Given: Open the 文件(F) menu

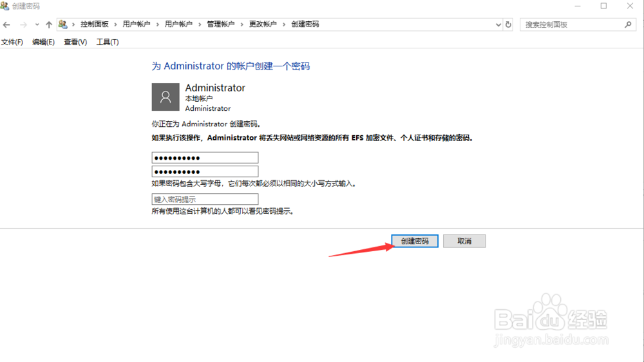Looking at the screenshot, I should point(12,42).
